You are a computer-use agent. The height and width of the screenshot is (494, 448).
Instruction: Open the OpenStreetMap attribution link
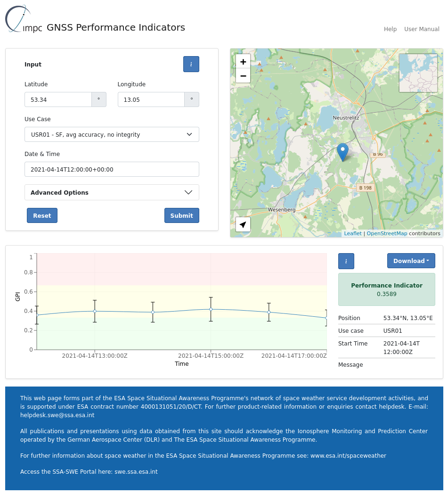(387, 233)
